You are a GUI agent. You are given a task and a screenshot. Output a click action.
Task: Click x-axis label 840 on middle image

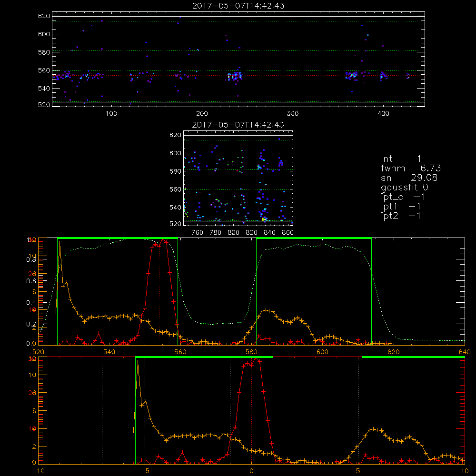click(x=269, y=233)
